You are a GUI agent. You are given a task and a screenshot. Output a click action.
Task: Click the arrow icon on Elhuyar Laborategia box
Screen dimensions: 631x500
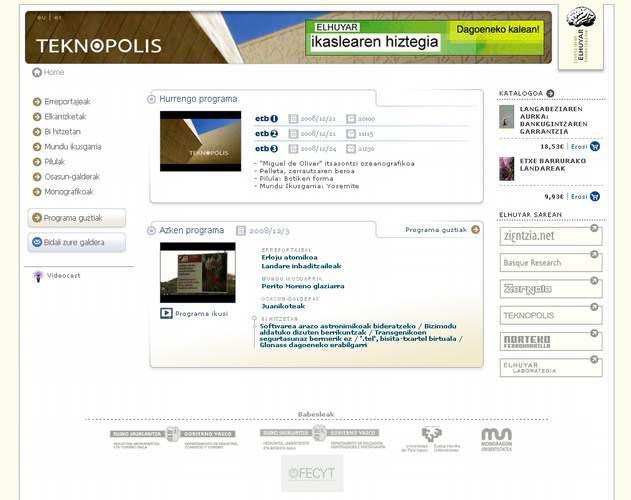(x=594, y=360)
